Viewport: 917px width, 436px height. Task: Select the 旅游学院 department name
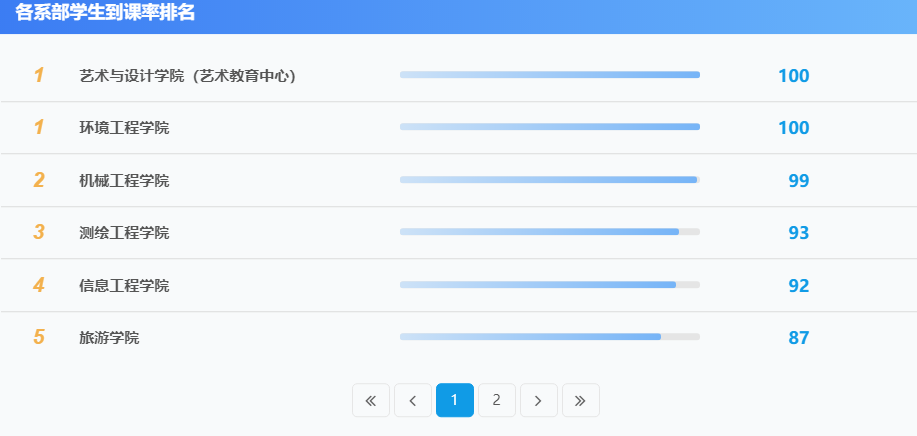109,338
